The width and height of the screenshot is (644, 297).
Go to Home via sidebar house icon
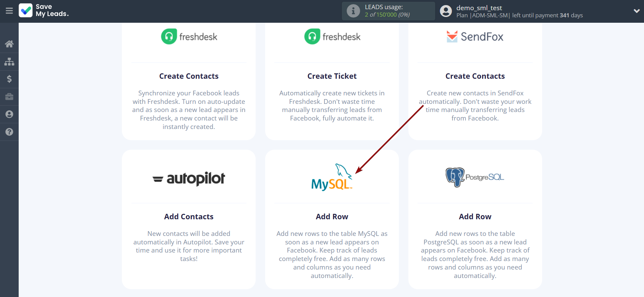click(x=9, y=44)
